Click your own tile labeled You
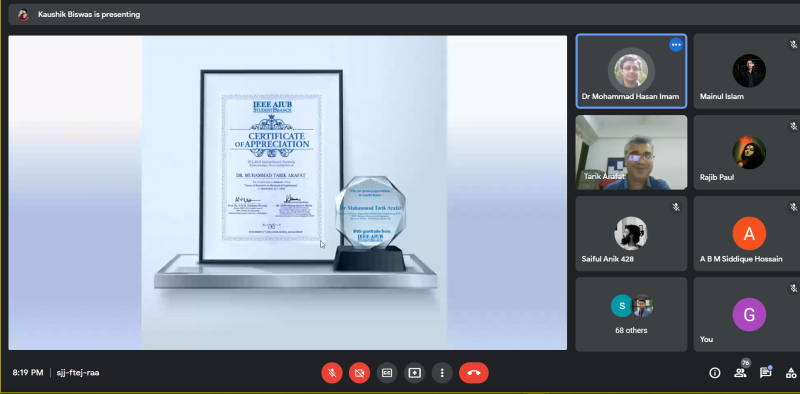 coord(747,314)
